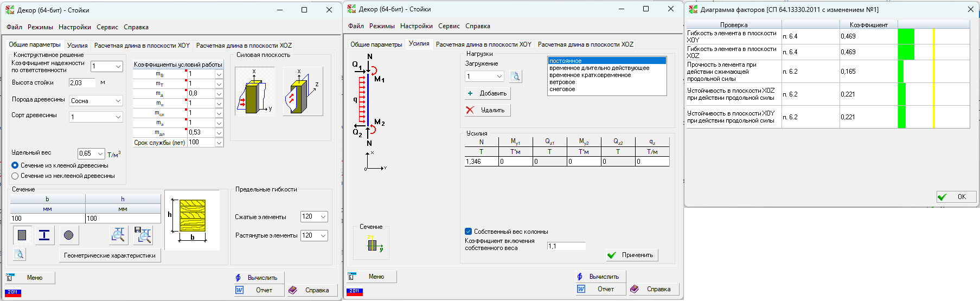
Task: Select the XOZ force plane diagram icon
Action: click(x=303, y=92)
